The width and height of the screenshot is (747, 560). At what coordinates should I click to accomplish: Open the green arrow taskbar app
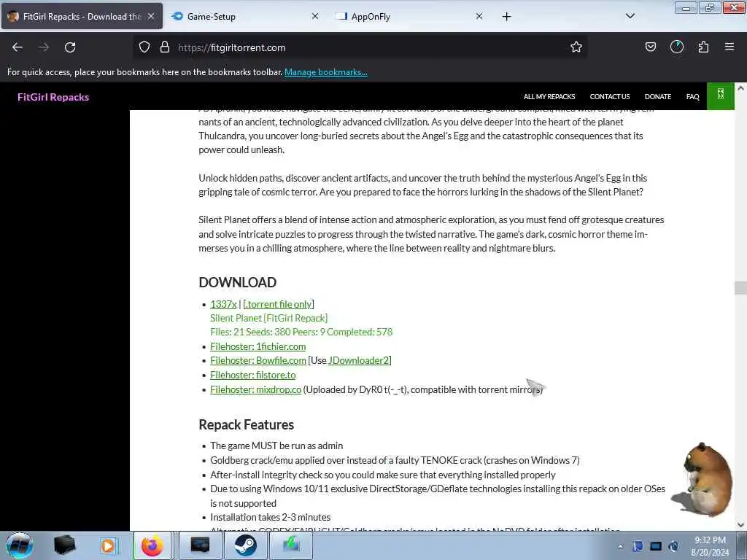coord(291,545)
